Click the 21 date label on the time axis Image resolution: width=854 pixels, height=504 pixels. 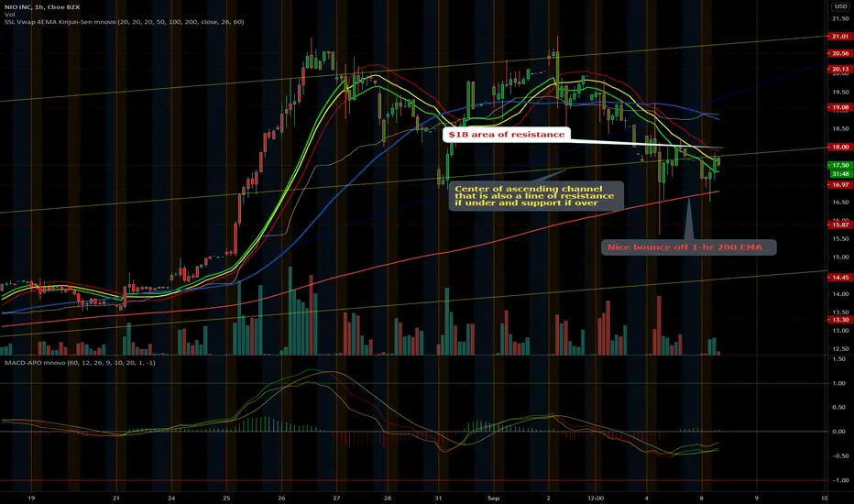coord(116,498)
